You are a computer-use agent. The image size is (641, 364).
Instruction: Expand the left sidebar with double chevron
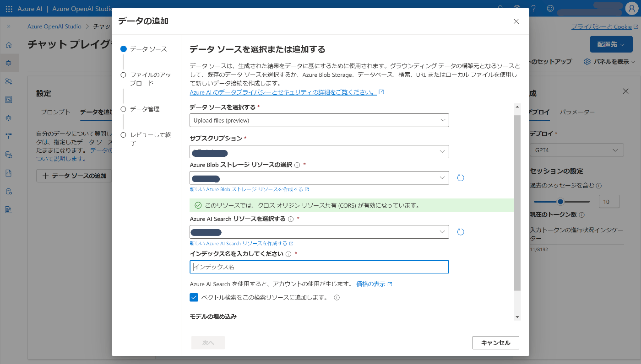point(9,27)
